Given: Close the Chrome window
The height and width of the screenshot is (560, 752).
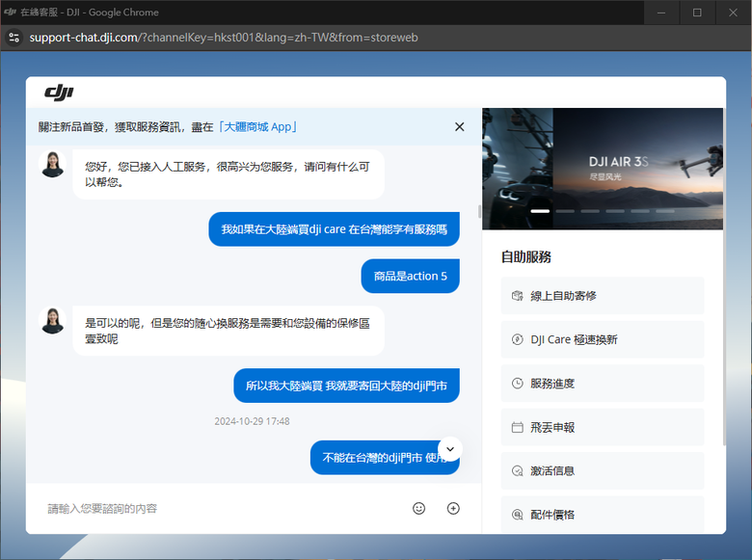Looking at the screenshot, I should pyautogui.click(x=734, y=13).
